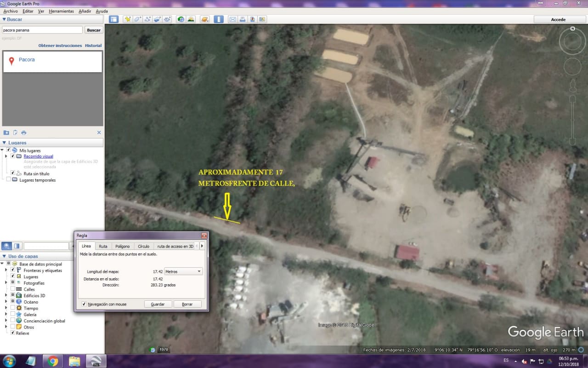Enable the Calles layer
Viewport: 588px width, 368px height.
(x=12, y=288)
